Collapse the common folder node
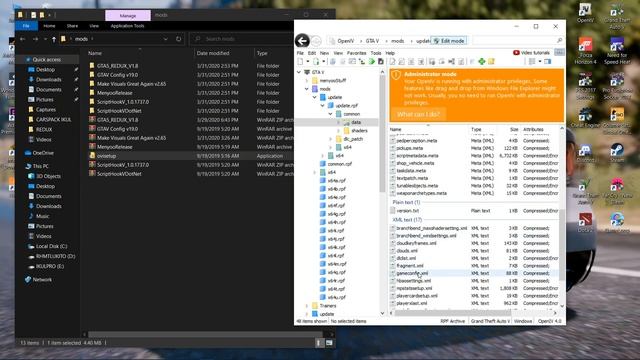640x360 pixels. (x=331, y=114)
